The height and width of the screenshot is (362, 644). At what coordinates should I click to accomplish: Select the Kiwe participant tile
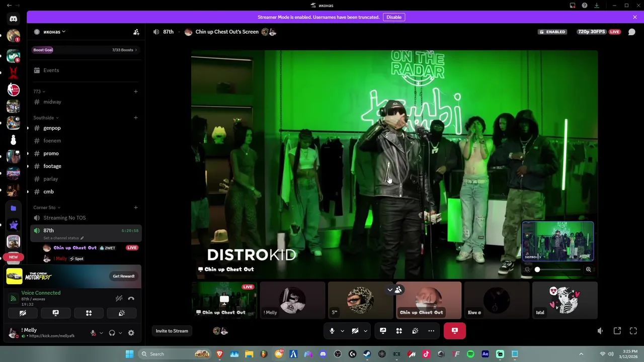click(x=497, y=300)
